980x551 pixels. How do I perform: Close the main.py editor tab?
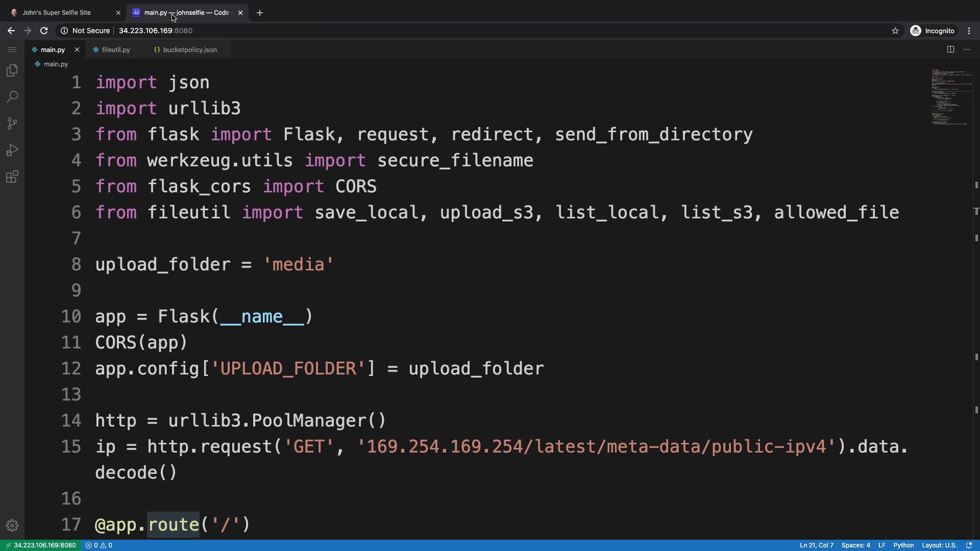(x=77, y=49)
